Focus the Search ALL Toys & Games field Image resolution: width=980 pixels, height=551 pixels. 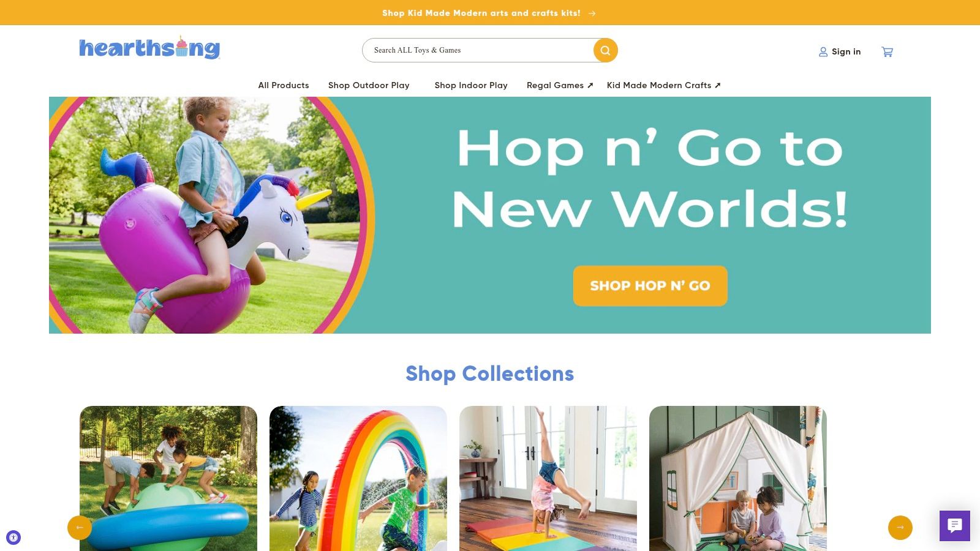point(478,50)
